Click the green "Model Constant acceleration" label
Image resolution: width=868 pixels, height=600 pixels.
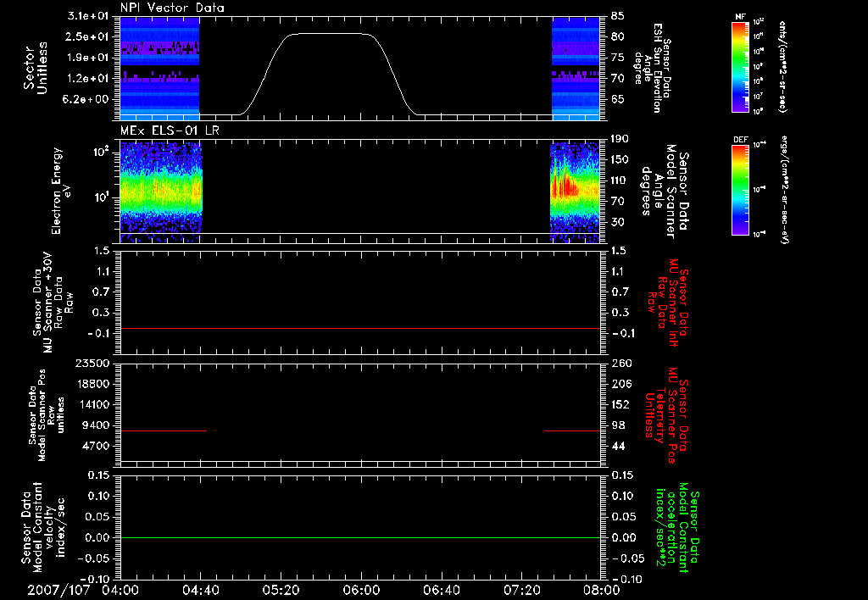[x=677, y=527]
